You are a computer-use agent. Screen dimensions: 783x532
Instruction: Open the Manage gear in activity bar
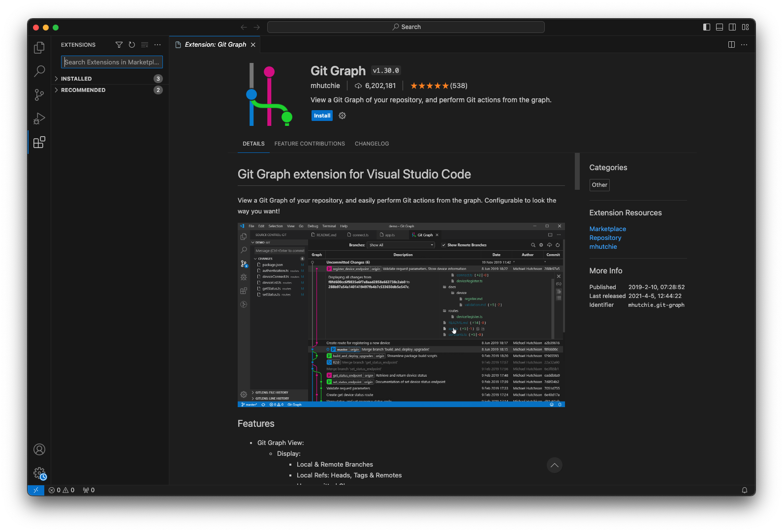[39, 473]
